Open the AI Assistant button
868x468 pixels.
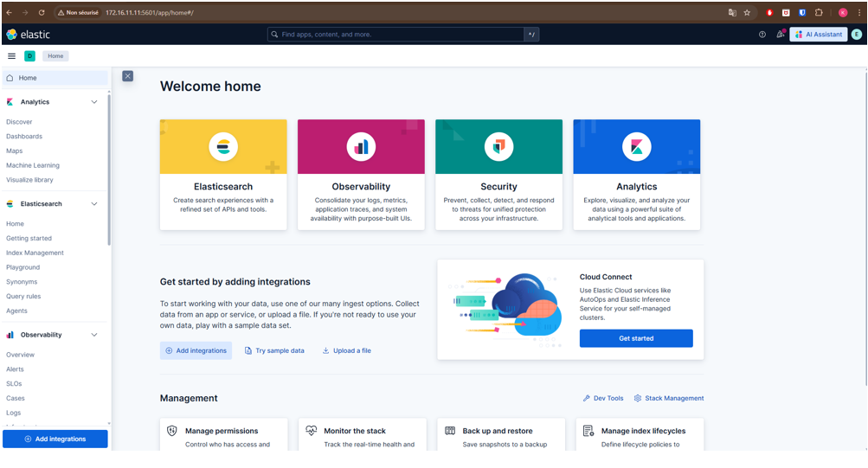[818, 35]
